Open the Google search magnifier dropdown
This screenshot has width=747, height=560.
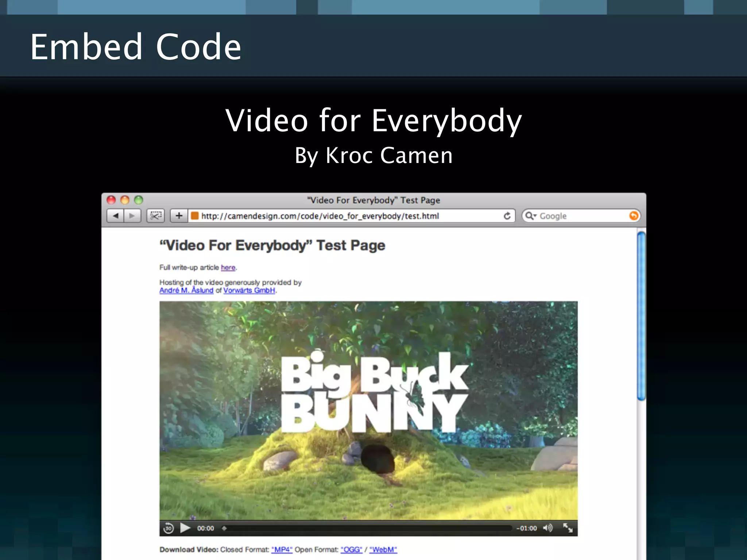[x=531, y=216]
